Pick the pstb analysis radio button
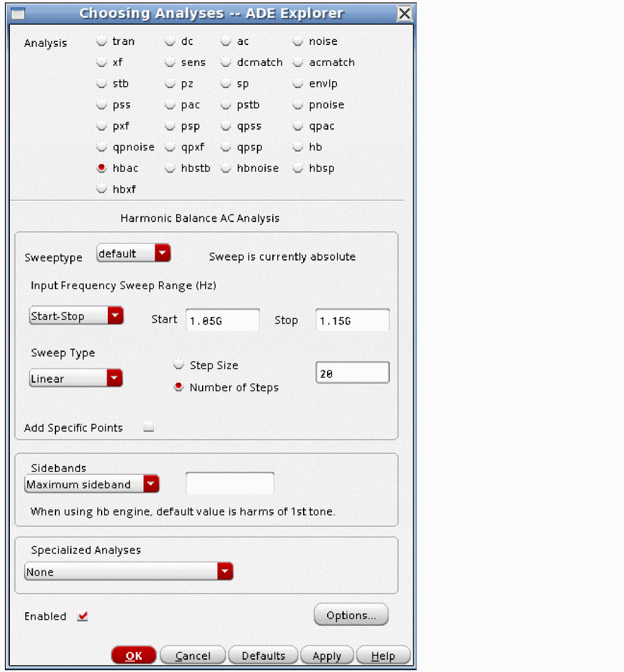Viewport: 624px width, 672px height. coord(226,105)
